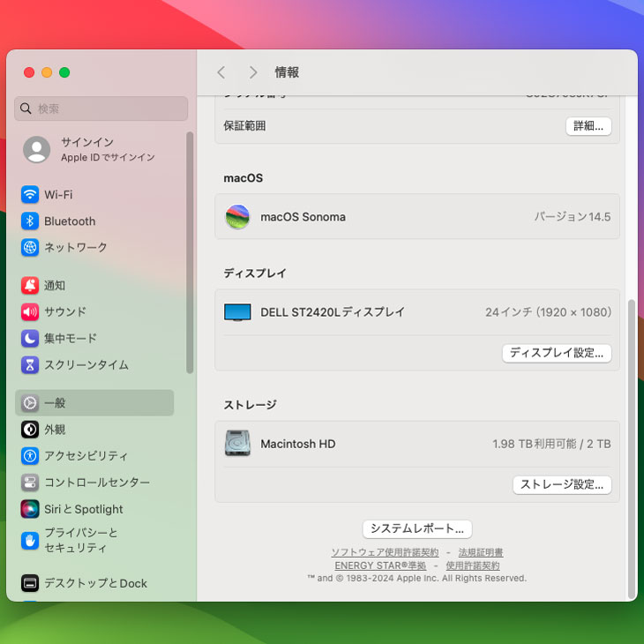This screenshot has height=644, width=644.
Task: Select 一般 general in sidebar
Action: [55, 403]
